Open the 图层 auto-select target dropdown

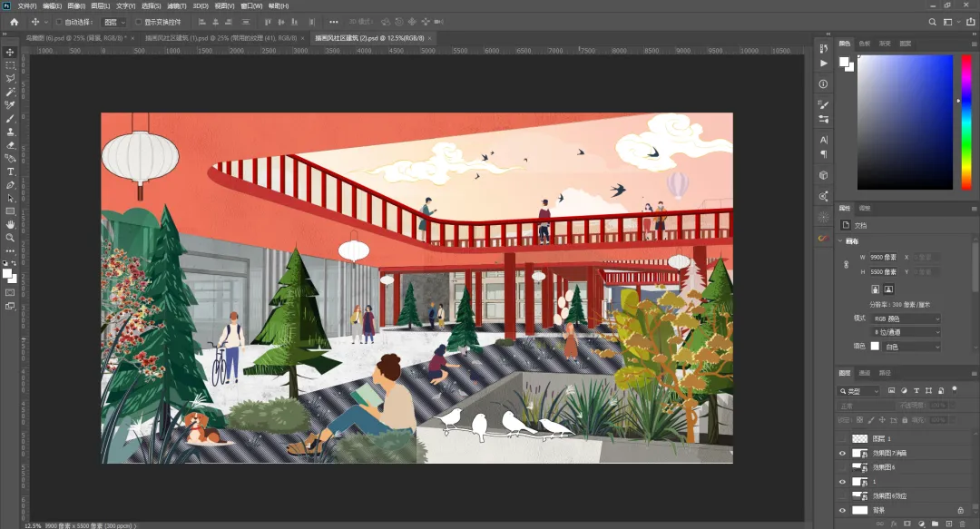113,22
